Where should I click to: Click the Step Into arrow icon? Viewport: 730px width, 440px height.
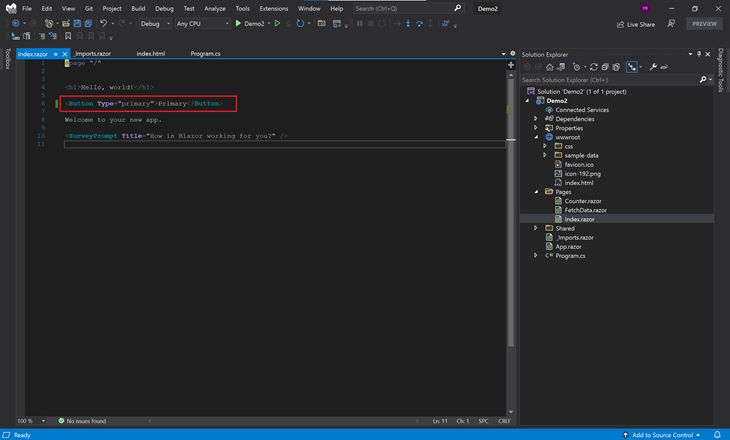(408, 23)
